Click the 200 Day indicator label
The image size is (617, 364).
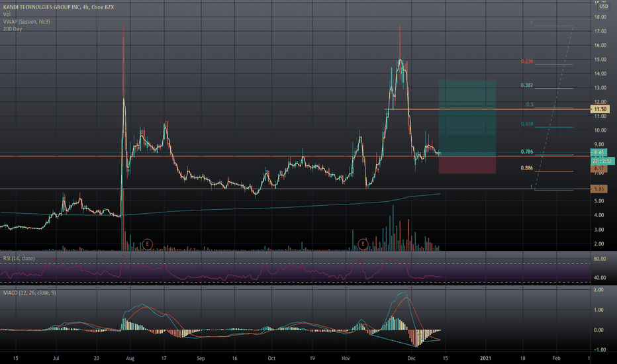click(13, 29)
